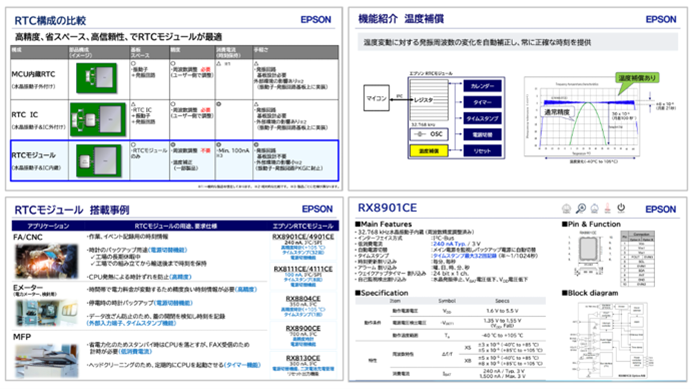The image size is (692, 389).
Task: Click the EPSON logo on RTC構成の比較 slide
Action: (x=316, y=20)
